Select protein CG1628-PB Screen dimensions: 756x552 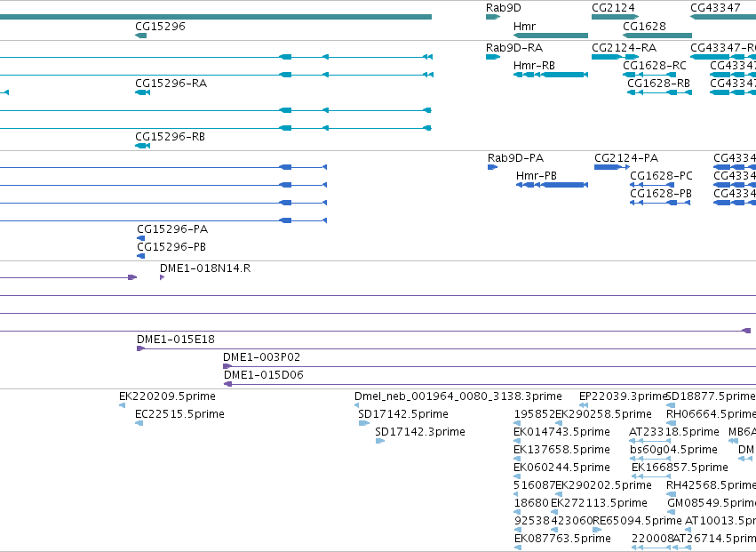click(x=661, y=194)
